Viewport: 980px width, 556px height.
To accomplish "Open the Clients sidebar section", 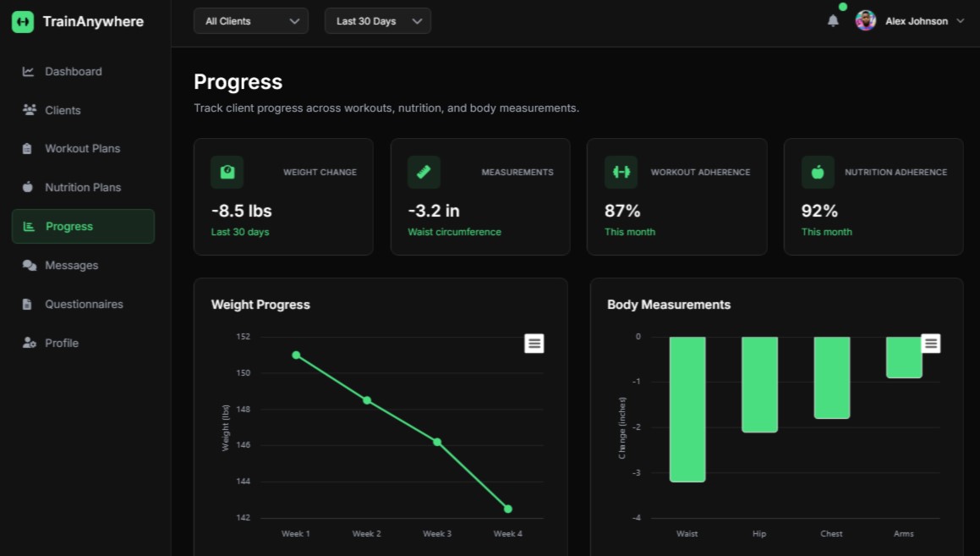I will [x=63, y=110].
